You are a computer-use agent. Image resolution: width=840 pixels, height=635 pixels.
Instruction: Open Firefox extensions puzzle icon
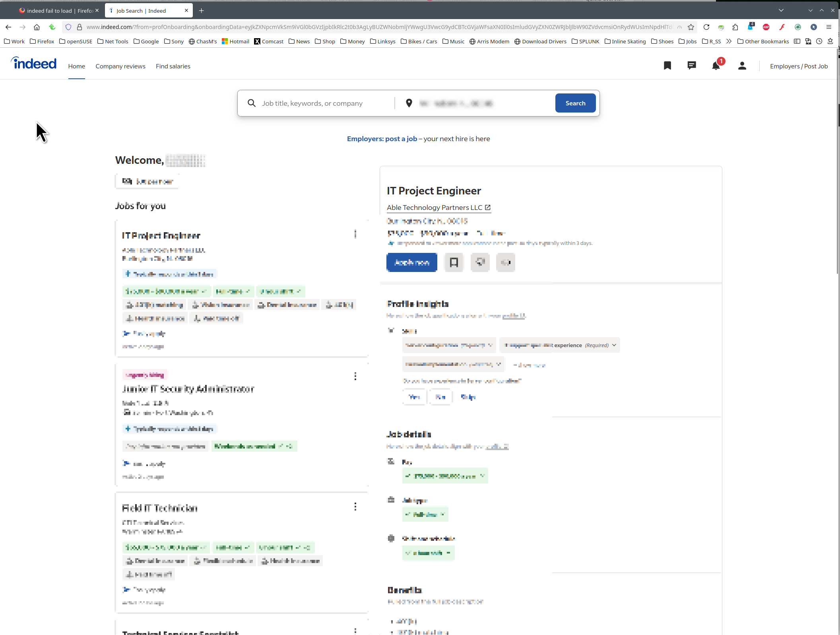point(735,27)
